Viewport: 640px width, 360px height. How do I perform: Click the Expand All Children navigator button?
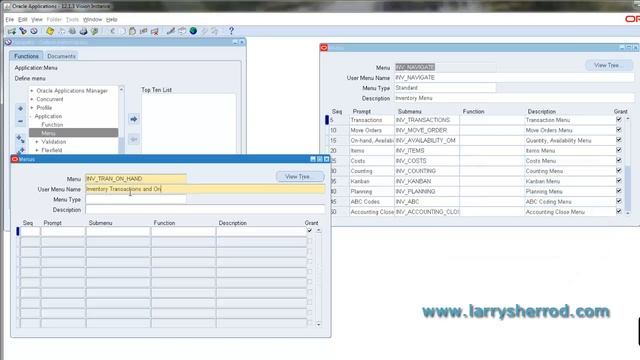click(x=20, y=139)
